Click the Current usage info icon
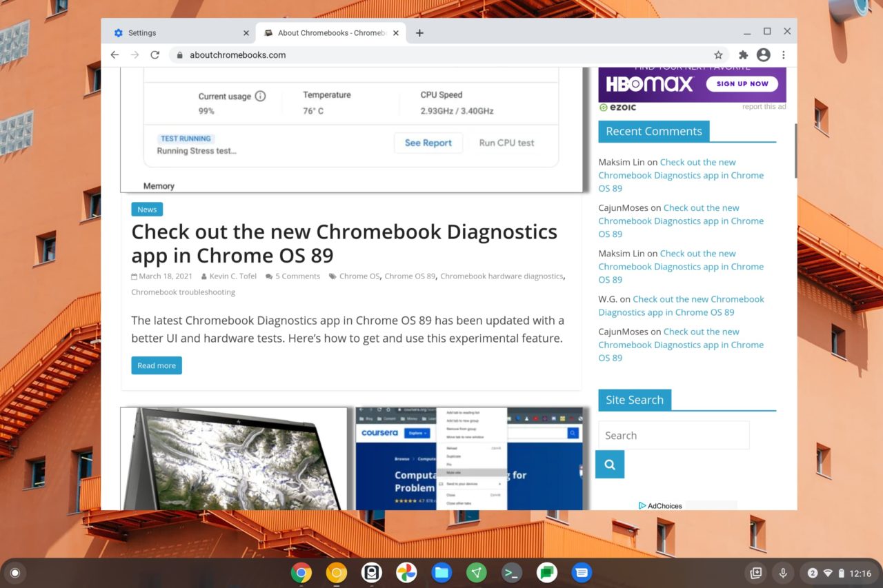Screen dimensions: 883x588 (260, 96)
